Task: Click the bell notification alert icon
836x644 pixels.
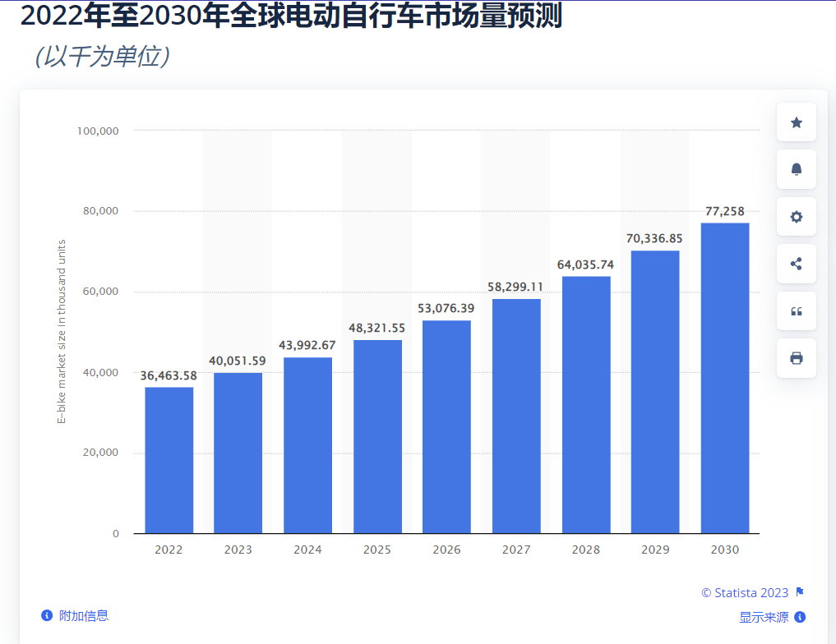Action: pos(796,169)
